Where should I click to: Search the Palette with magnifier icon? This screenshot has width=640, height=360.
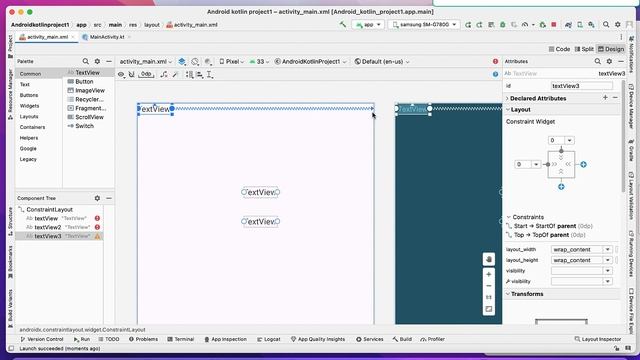point(86,61)
